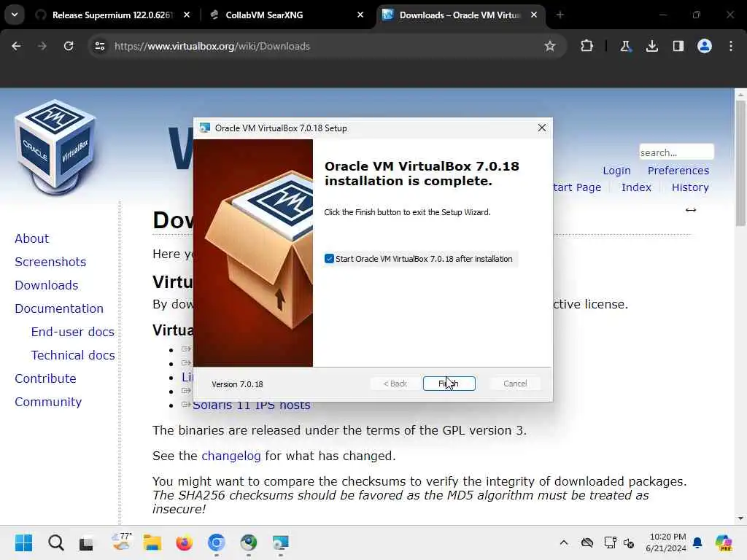Click the disabled Back button in the setup wizard

click(395, 384)
